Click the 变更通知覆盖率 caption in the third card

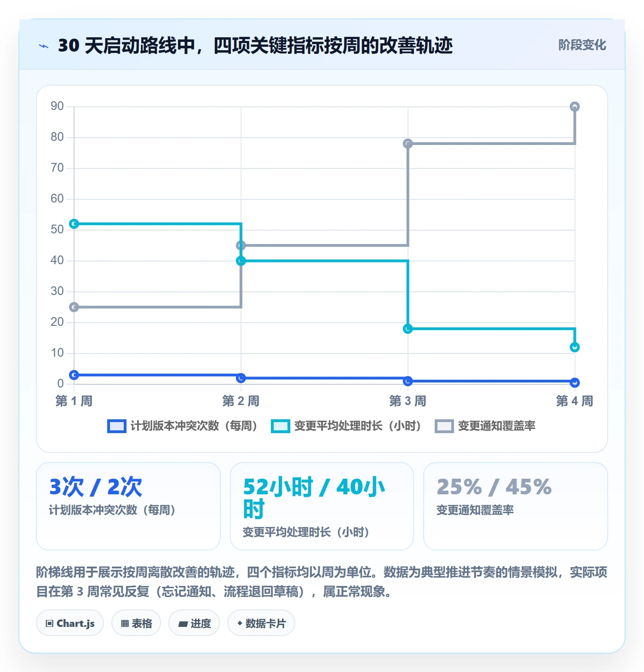[x=475, y=510]
